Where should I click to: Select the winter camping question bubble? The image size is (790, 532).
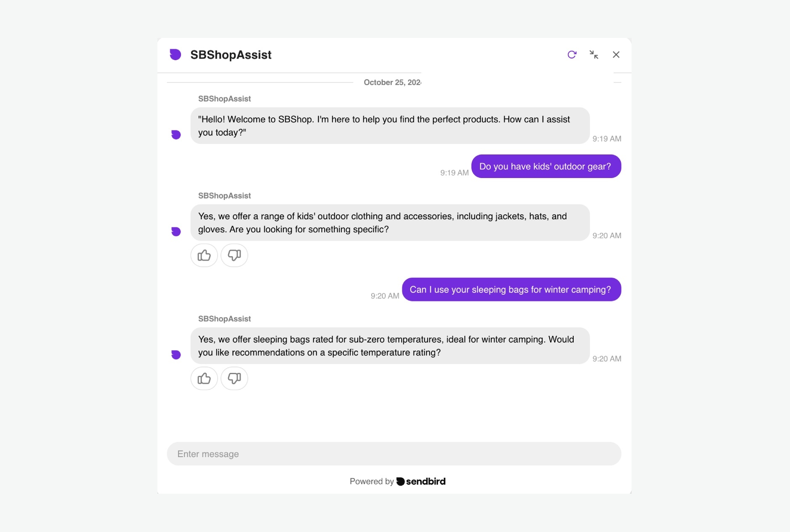[511, 290]
